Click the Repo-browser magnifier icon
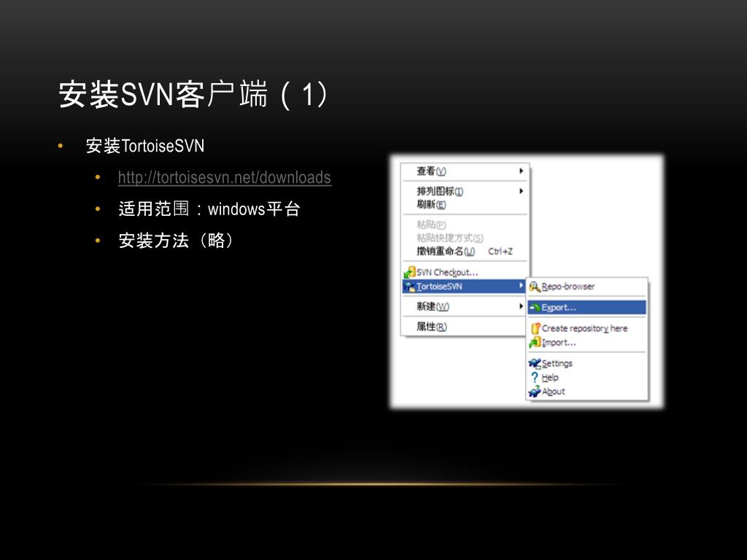 tap(535, 287)
